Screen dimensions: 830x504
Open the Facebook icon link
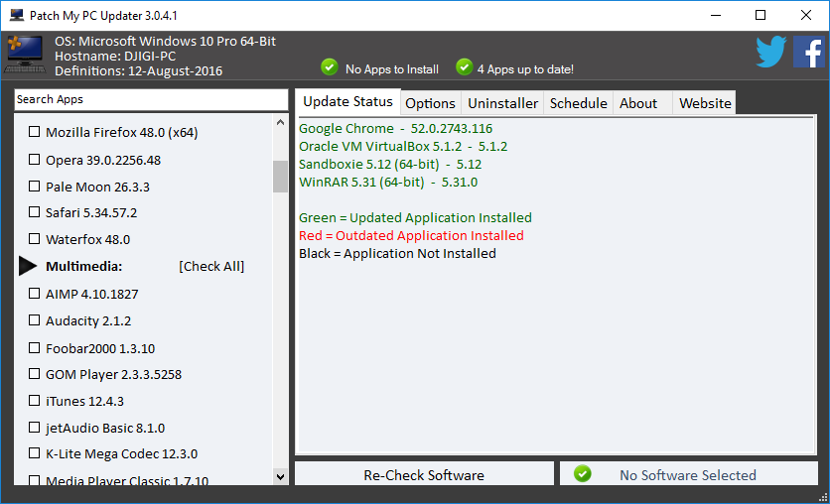(809, 52)
